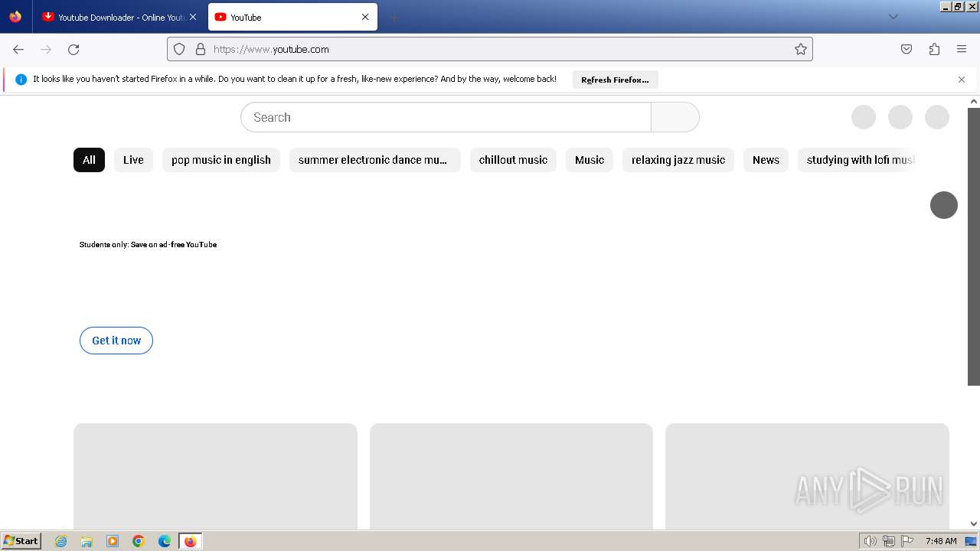Open File Explorer from taskbar

[87, 541]
